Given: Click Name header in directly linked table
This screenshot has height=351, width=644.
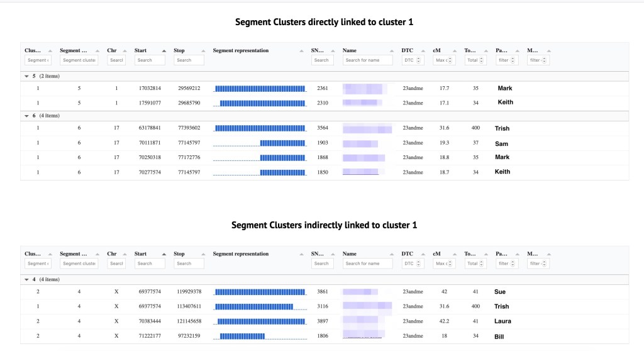Looking at the screenshot, I should (x=350, y=50).
